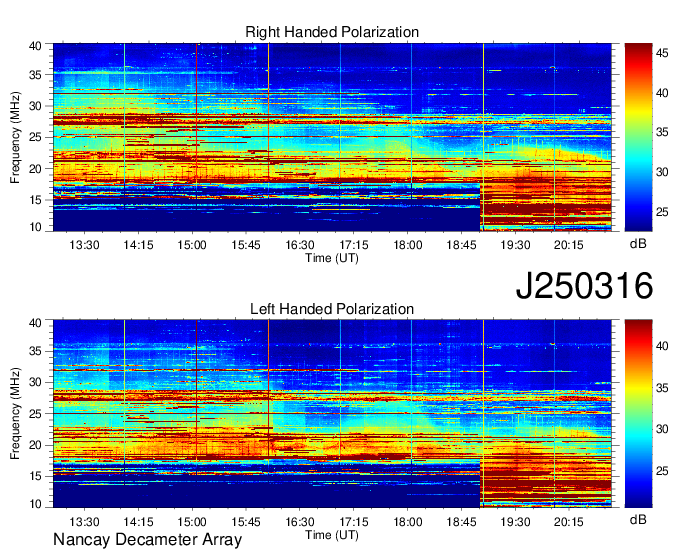Click 35 MHz frequency tick of Left Handed plot

pyautogui.click(x=35, y=351)
